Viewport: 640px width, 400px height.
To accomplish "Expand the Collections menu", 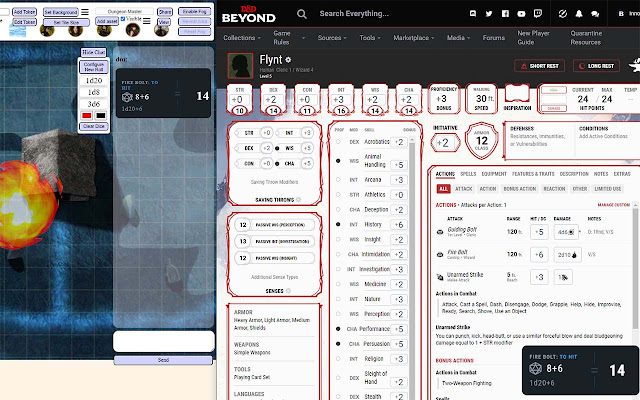I will pyautogui.click(x=242, y=38).
